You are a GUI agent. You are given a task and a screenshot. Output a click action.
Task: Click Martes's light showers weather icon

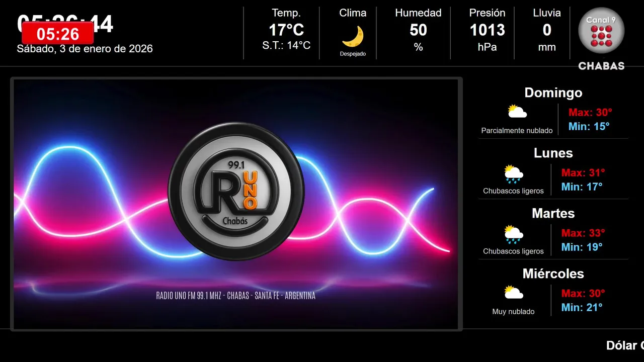coord(514,234)
